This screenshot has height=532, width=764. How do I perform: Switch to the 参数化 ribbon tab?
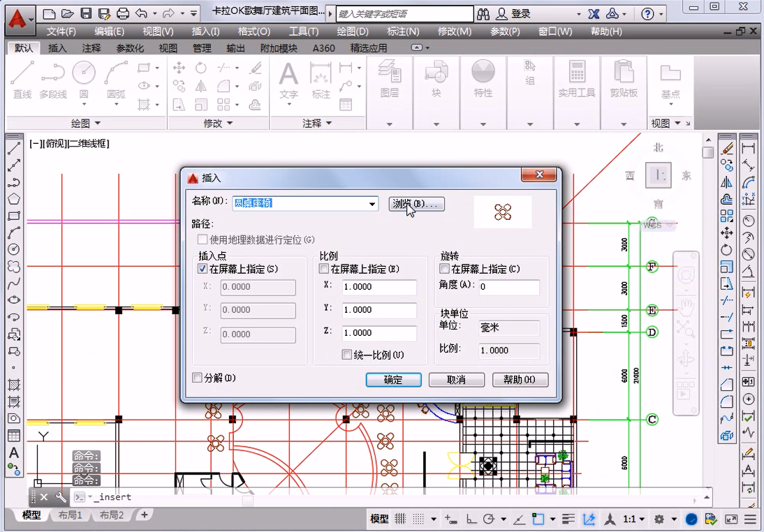click(x=130, y=48)
